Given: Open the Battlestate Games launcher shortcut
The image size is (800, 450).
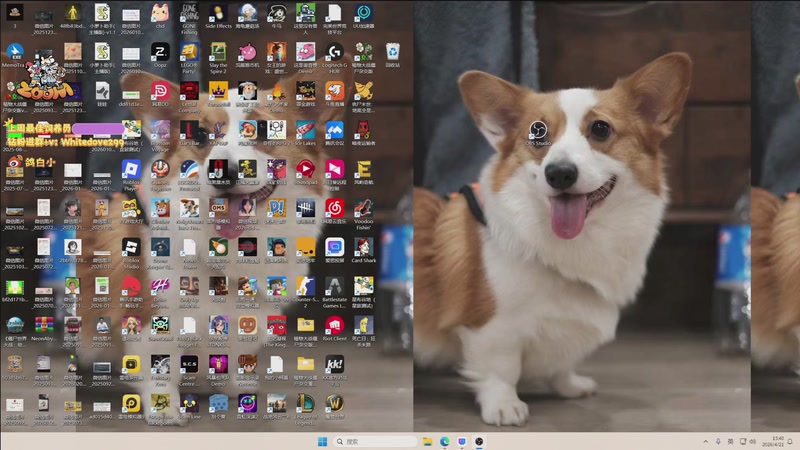Looking at the screenshot, I should click(335, 285).
